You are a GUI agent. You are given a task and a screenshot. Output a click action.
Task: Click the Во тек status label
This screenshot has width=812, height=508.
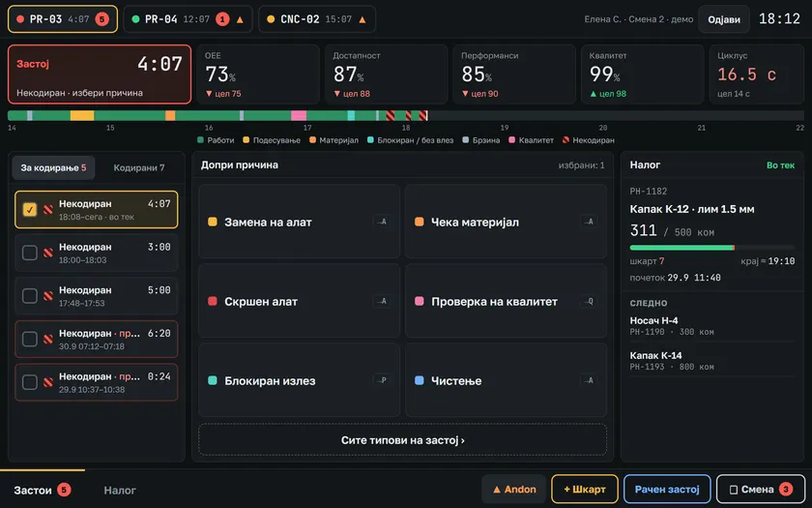(780, 165)
